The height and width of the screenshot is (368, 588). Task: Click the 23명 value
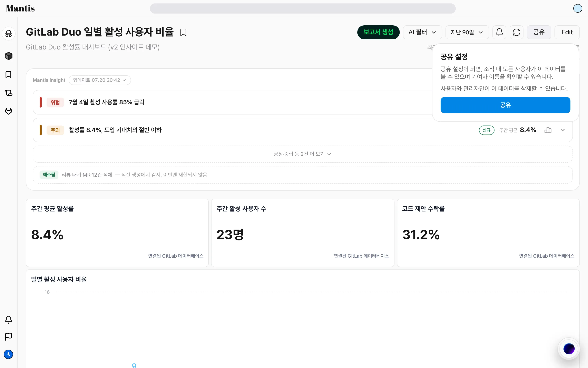click(x=230, y=235)
